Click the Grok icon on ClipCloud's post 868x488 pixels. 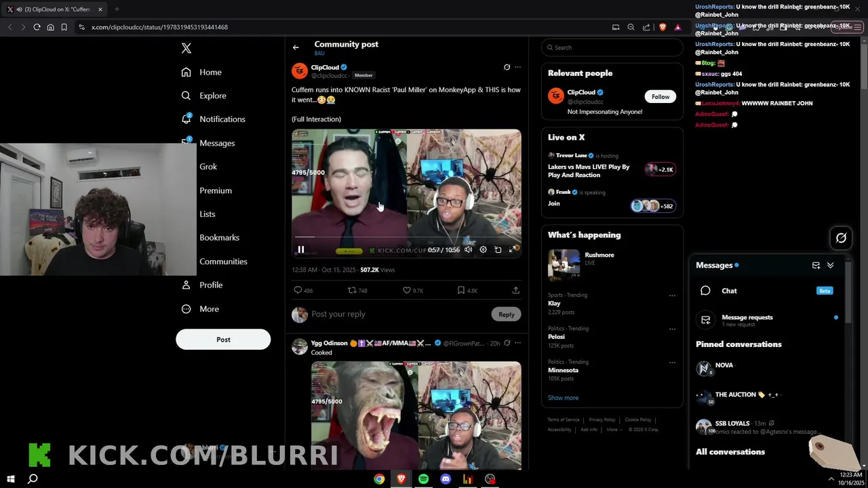(507, 67)
